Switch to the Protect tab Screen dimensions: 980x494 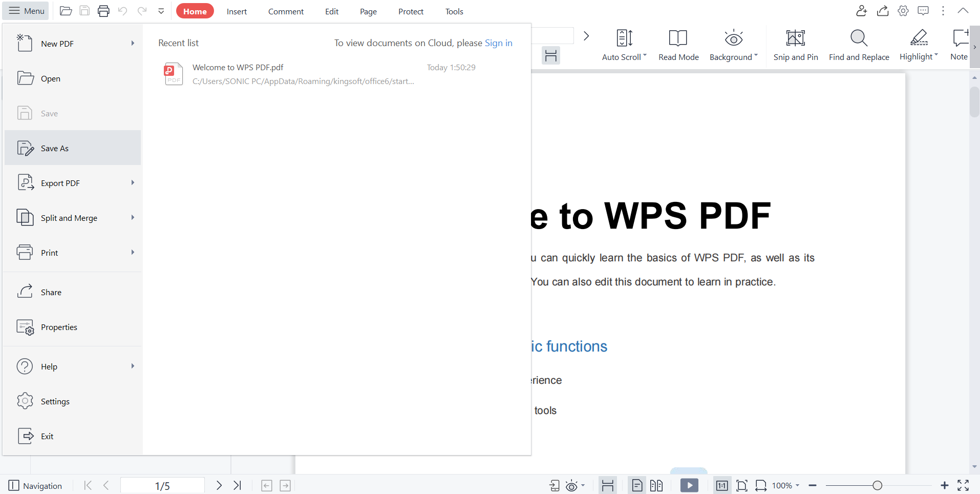[411, 11]
